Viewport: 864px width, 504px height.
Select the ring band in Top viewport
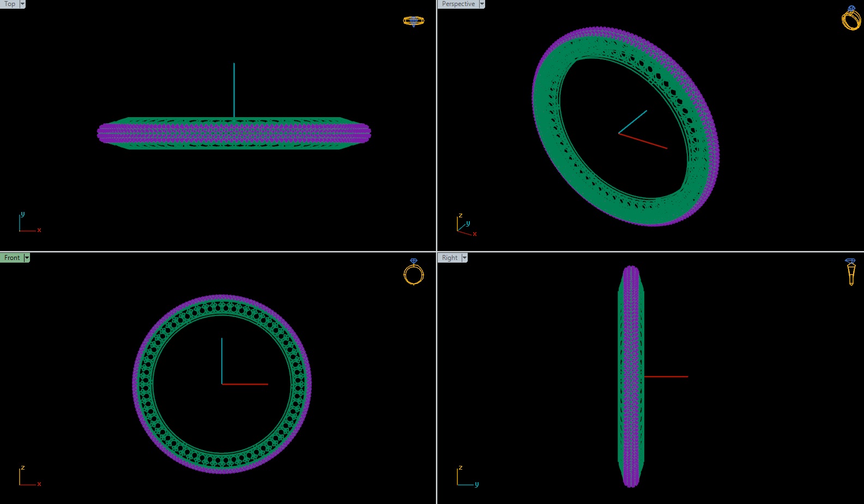[x=234, y=133]
